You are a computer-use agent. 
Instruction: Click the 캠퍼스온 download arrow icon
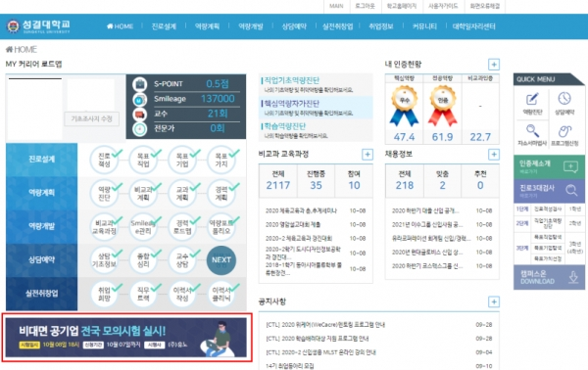click(x=573, y=277)
